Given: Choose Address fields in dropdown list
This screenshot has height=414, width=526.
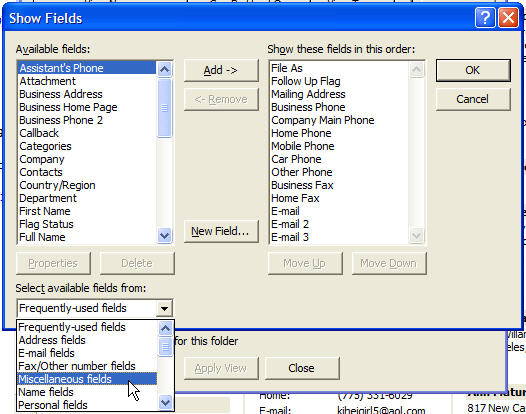Looking at the screenshot, I should tap(87, 340).
